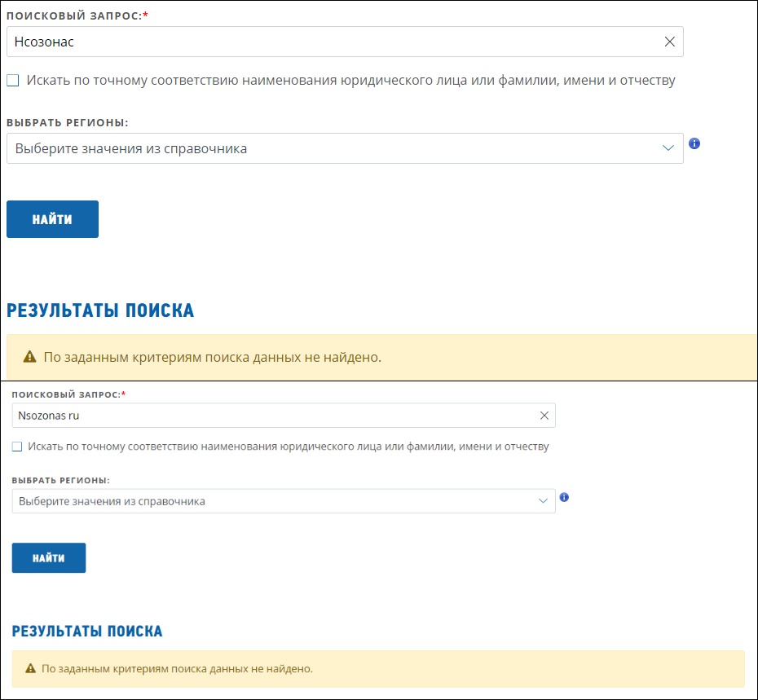
Task: Click lower 'ПОИСКОВЫЙ ЗАПРОС:' label
Action: (x=68, y=394)
